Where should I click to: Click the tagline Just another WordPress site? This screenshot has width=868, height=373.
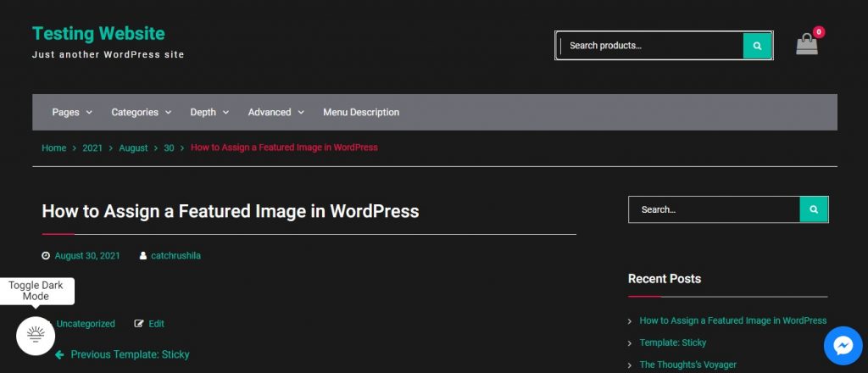(108, 55)
